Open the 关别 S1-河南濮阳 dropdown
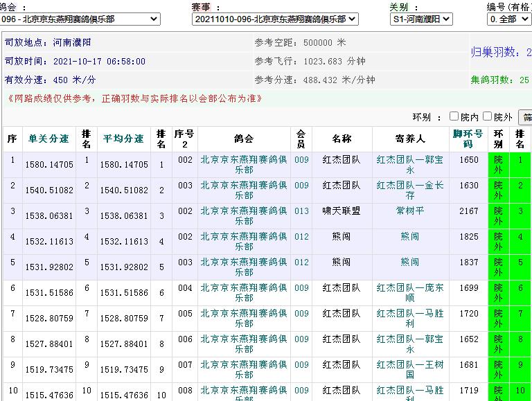 pos(421,19)
